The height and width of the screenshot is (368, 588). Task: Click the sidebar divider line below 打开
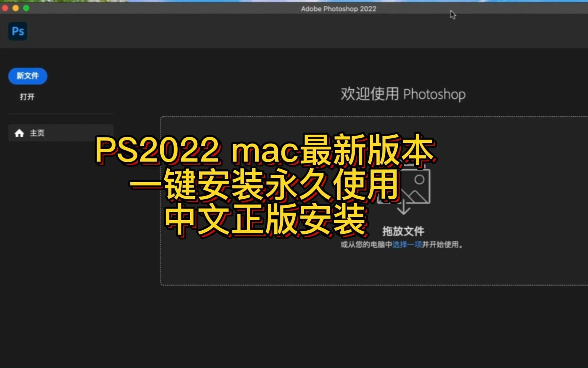(x=61, y=114)
